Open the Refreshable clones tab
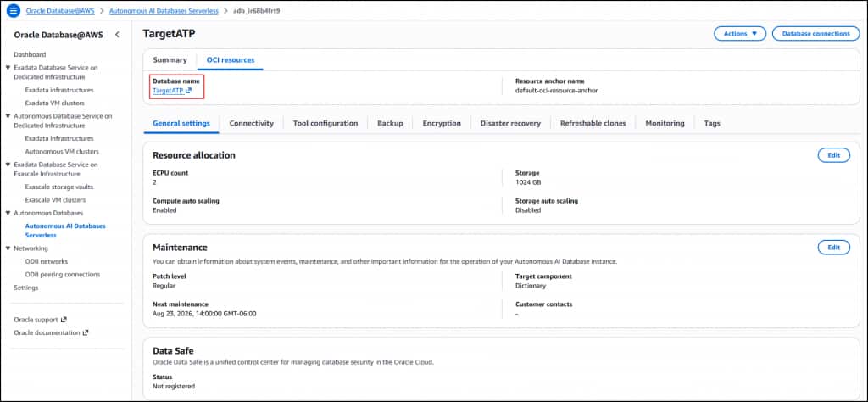 (x=593, y=124)
